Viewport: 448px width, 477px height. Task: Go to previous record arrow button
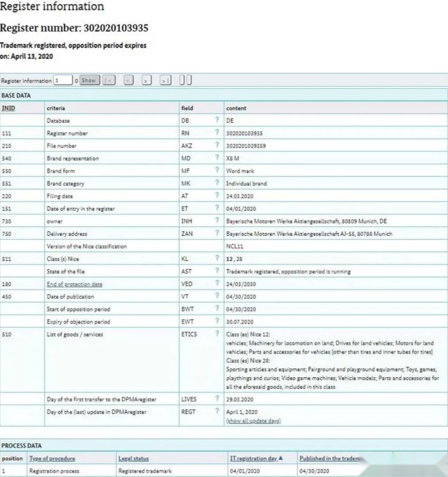point(128,80)
